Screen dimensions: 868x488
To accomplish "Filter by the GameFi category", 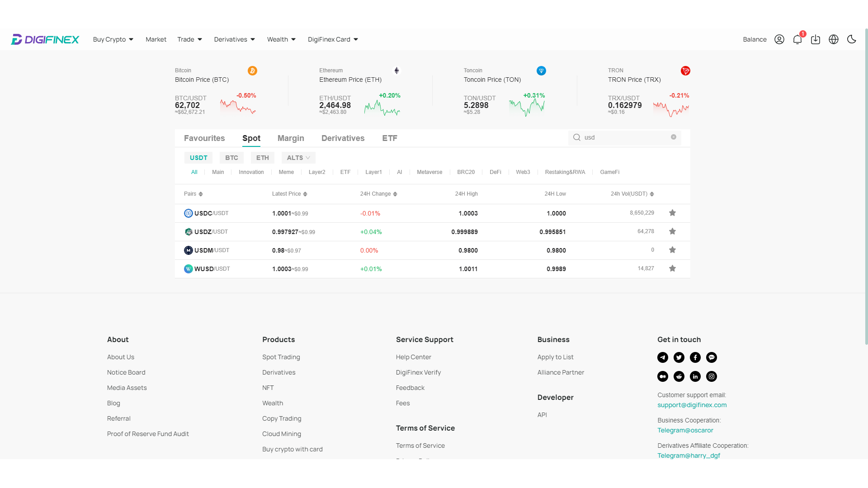I will point(610,172).
